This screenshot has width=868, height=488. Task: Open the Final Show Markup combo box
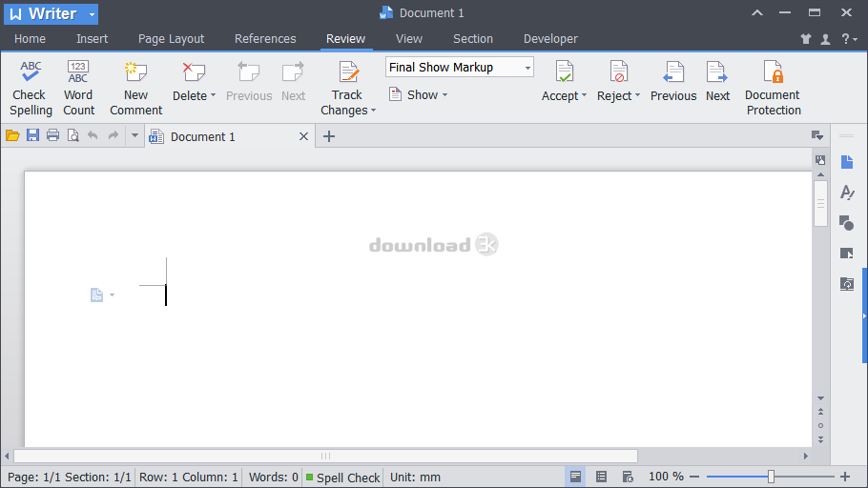click(459, 68)
